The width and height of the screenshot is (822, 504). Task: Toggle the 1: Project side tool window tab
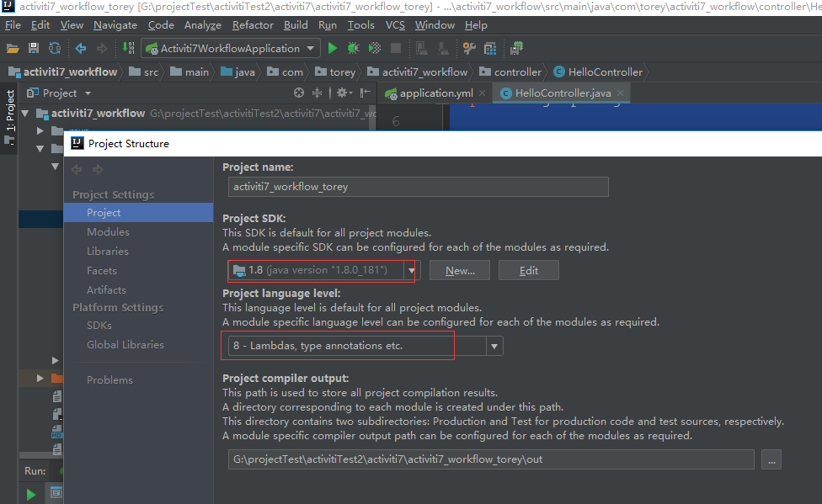(9, 116)
